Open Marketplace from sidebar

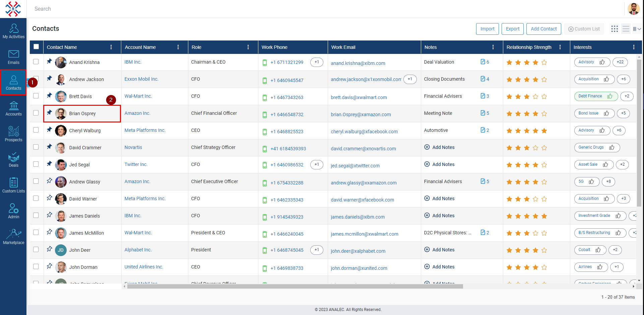(13, 237)
